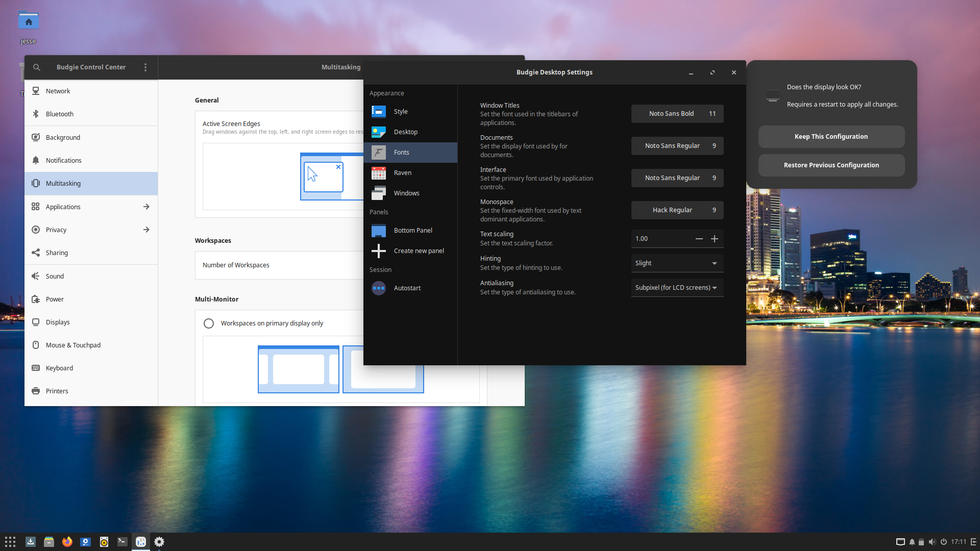Launch the Rhythmbox speaker icon in panel
Viewport: 980px width, 551px height.
click(104, 542)
